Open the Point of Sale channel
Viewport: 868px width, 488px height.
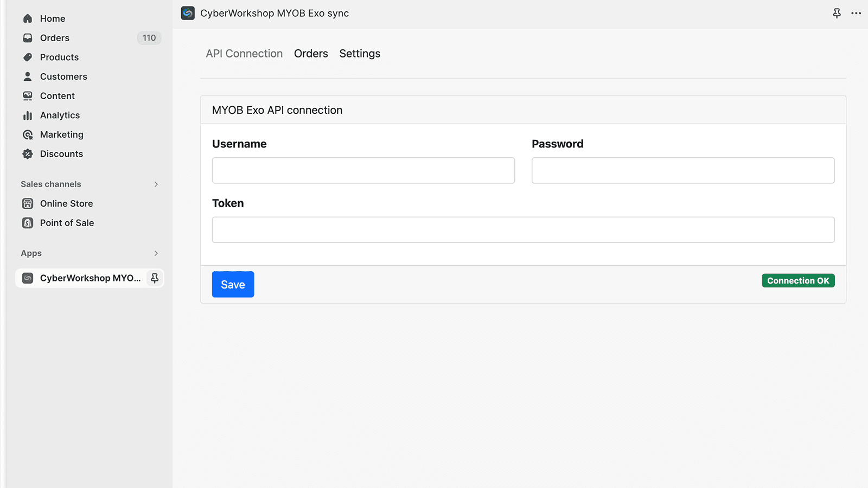pos(67,222)
